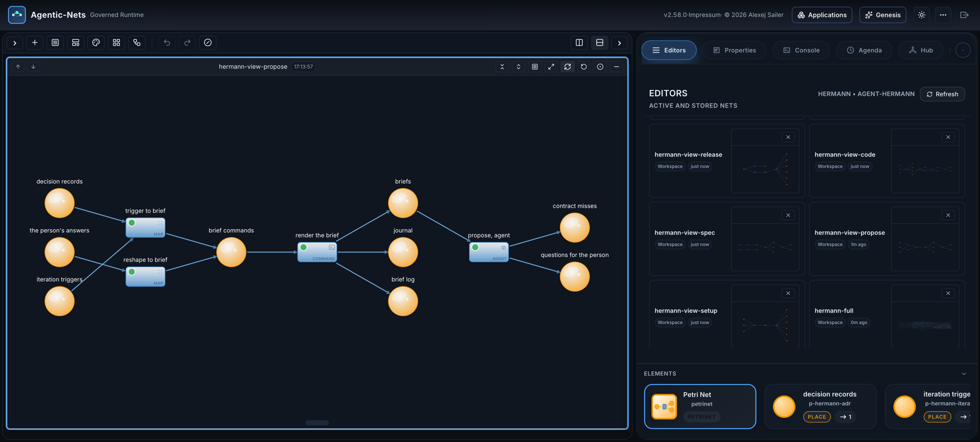Redo the last action
The height and width of the screenshot is (442, 980).
pyautogui.click(x=187, y=43)
